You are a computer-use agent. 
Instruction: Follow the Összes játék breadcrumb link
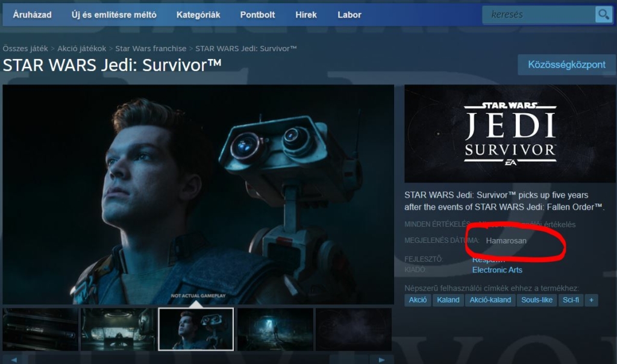(25, 48)
